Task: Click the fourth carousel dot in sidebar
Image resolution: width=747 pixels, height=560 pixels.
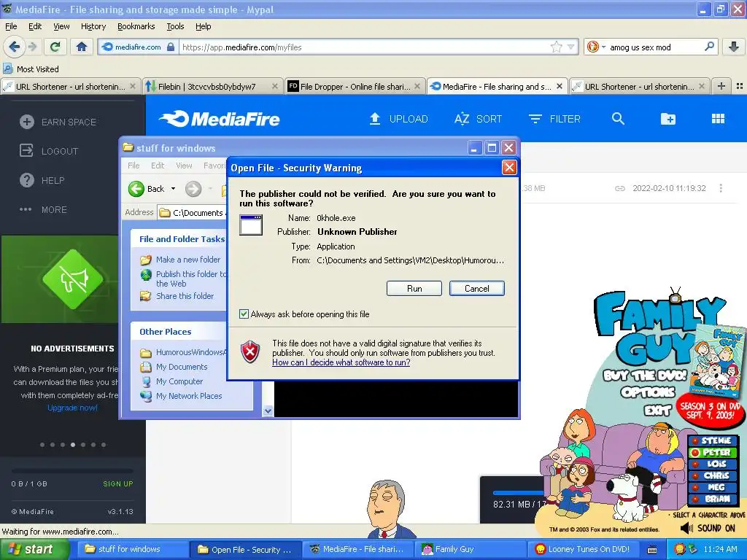Action: tap(73, 444)
